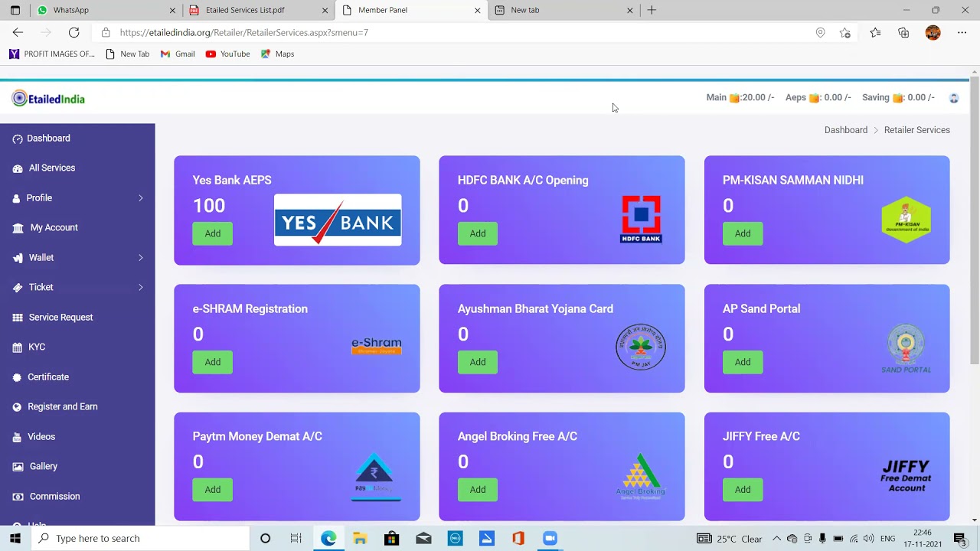980x551 pixels.
Task: Click the Main balance 20.00 text
Action: (740, 98)
